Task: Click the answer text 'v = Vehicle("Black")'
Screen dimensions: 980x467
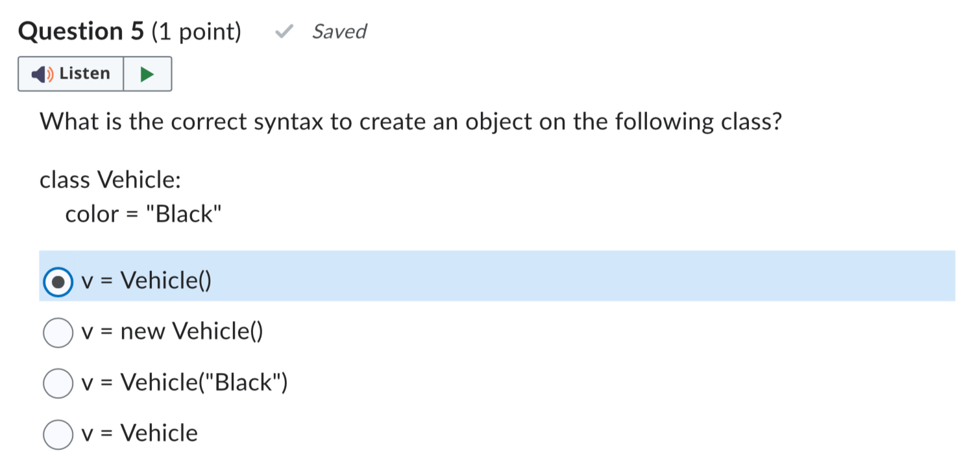Action: tap(184, 383)
